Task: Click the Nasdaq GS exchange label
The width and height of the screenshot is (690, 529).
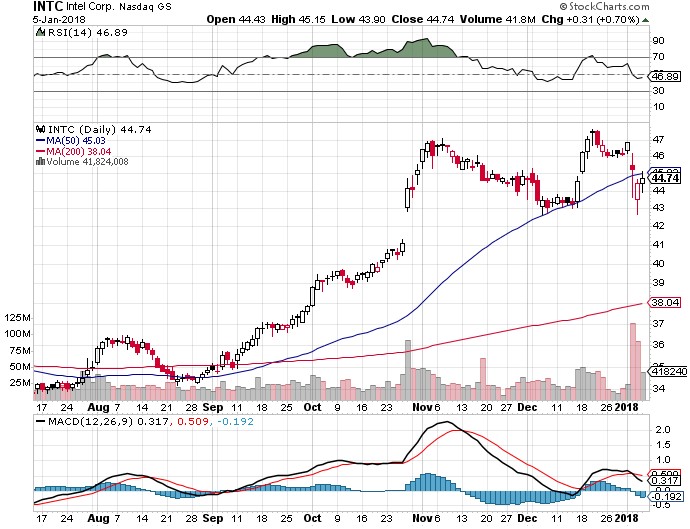Action: (146, 7)
